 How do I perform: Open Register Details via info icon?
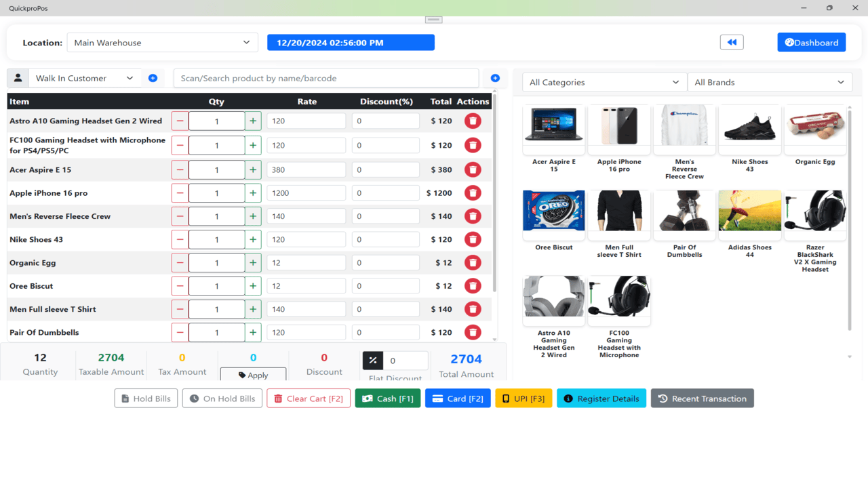pyautogui.click(x=601, y=398)
